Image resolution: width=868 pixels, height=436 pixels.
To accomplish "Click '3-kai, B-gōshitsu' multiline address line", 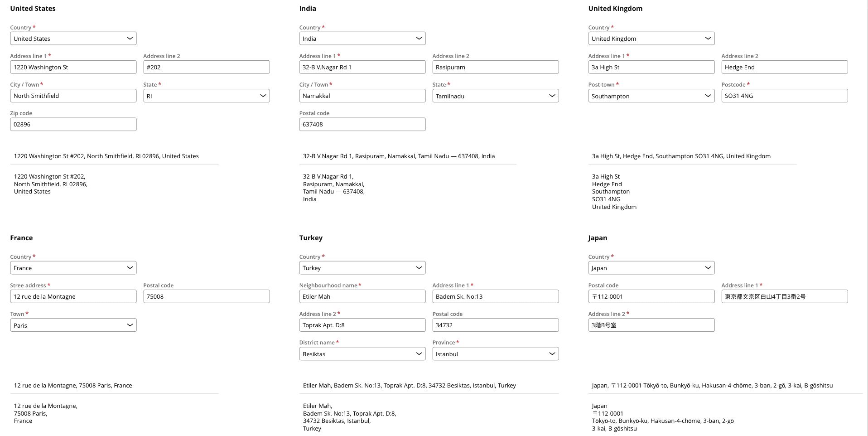I will click(x=614, y=428).
